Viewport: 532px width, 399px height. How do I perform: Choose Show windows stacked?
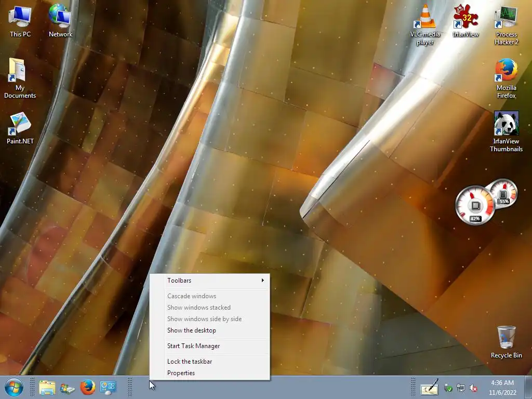(210, 308)
